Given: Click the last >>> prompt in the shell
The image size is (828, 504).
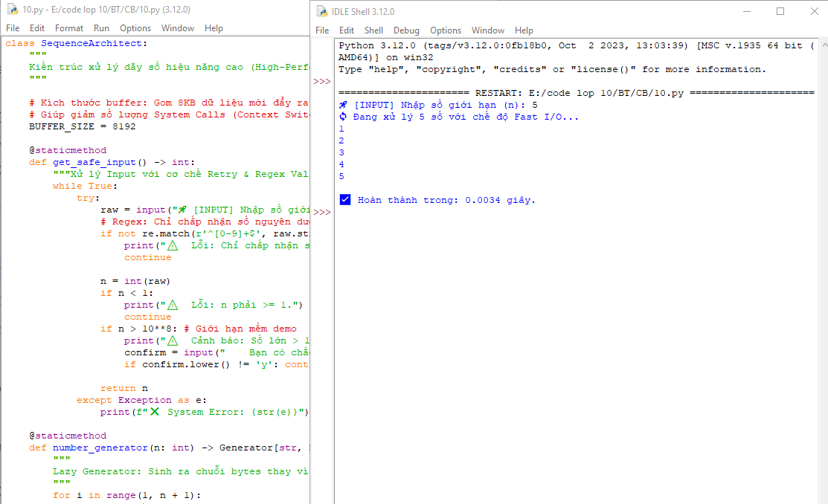Looking at the screenshot, I should (x=322, y=213).
